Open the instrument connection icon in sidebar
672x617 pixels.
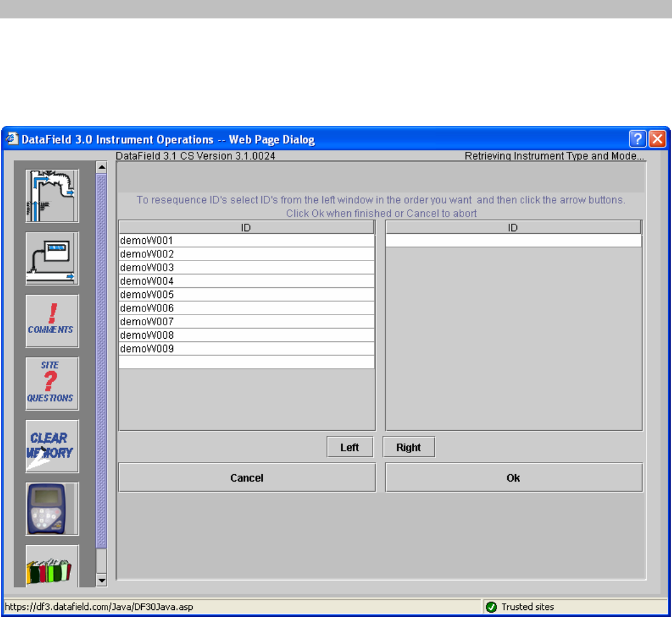pos(52,259)
